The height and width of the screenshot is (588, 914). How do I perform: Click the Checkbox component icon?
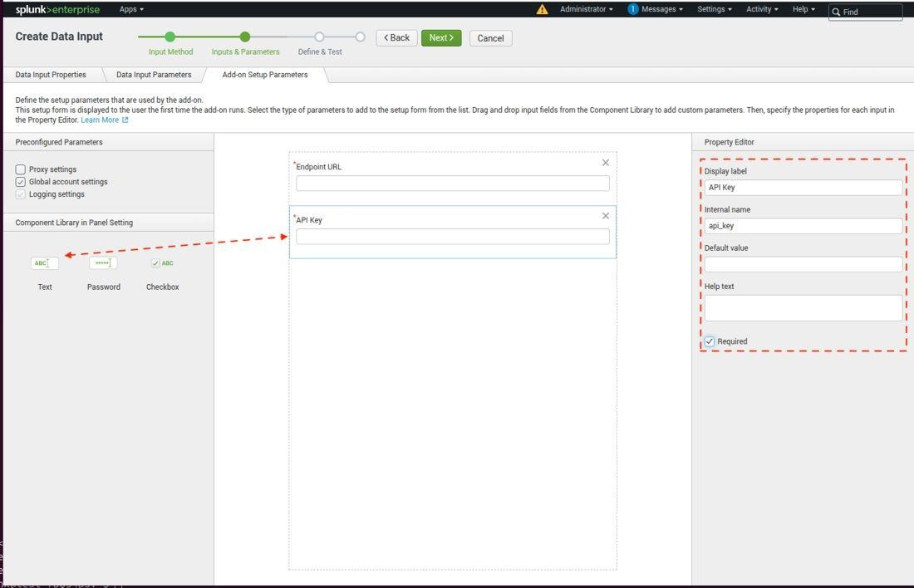[x=162, y=262]
